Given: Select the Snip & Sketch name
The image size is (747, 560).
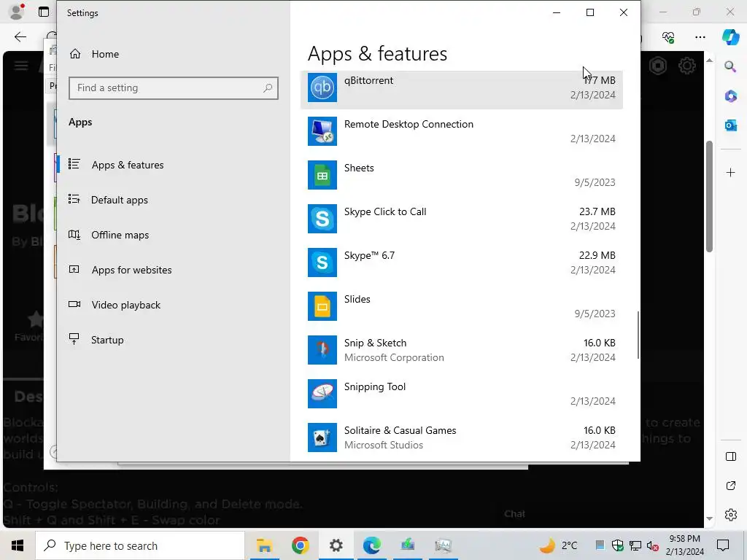Looking at the screenshot, I should 376,343.
